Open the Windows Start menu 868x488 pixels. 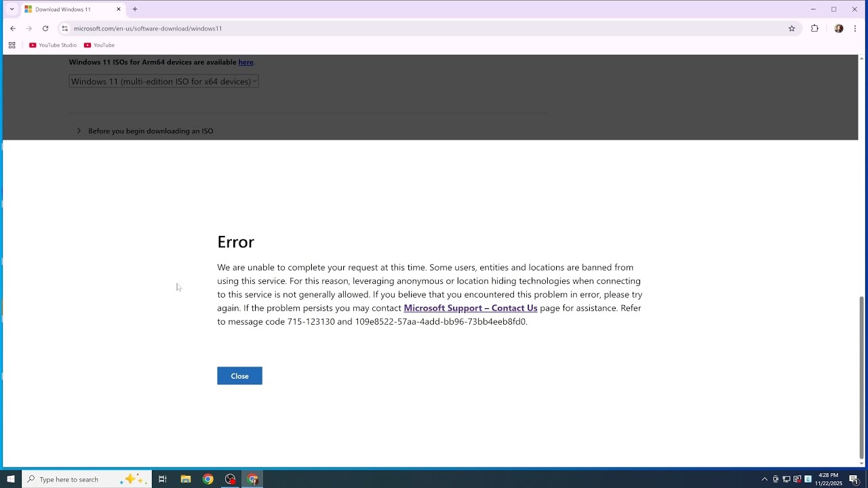point(11,479)
